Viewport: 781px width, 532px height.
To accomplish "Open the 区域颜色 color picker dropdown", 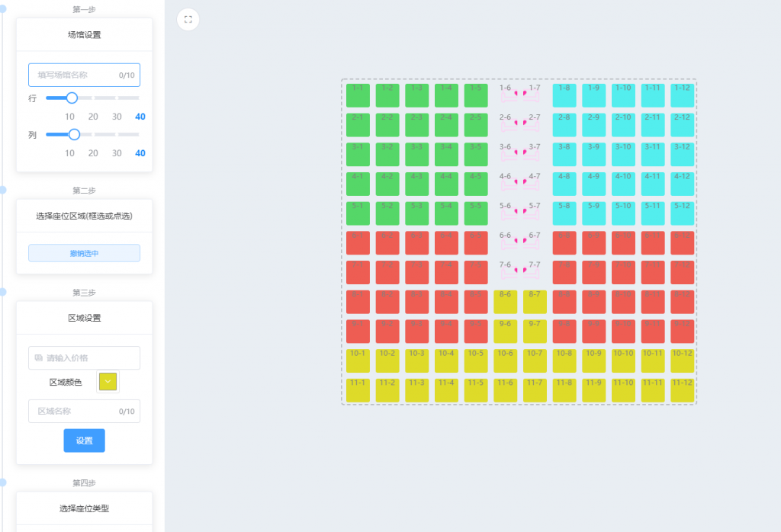I will click(108, 382).
